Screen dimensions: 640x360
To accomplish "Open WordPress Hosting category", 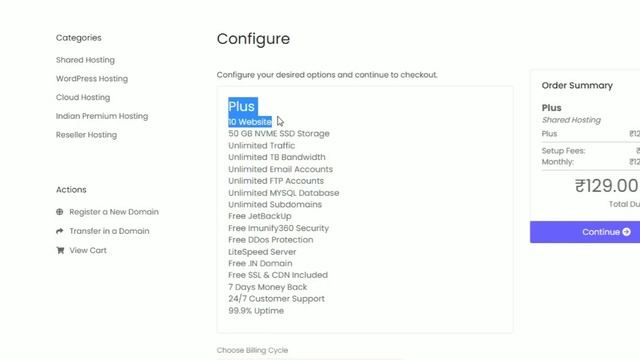I will 92,79.
